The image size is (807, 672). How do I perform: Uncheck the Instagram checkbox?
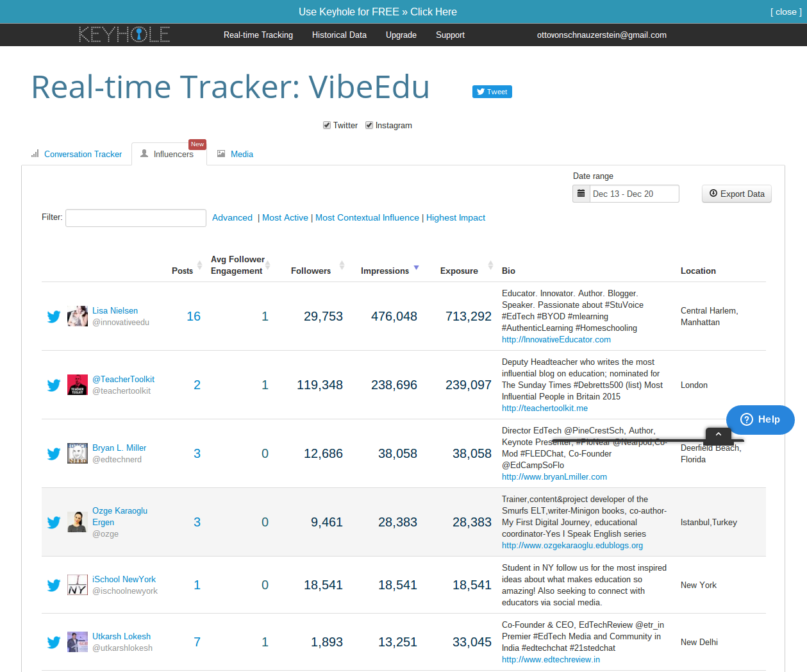369,125
